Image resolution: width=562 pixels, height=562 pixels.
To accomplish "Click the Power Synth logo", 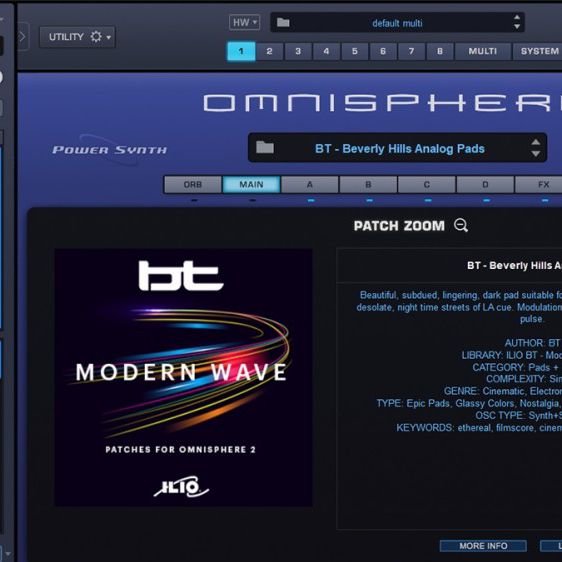I will pos(109,150).
